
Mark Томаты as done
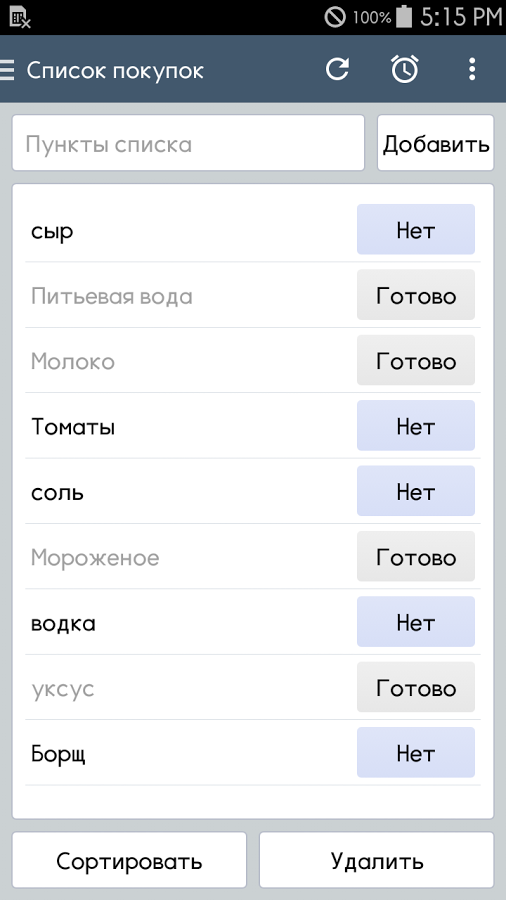coord(416,426)
